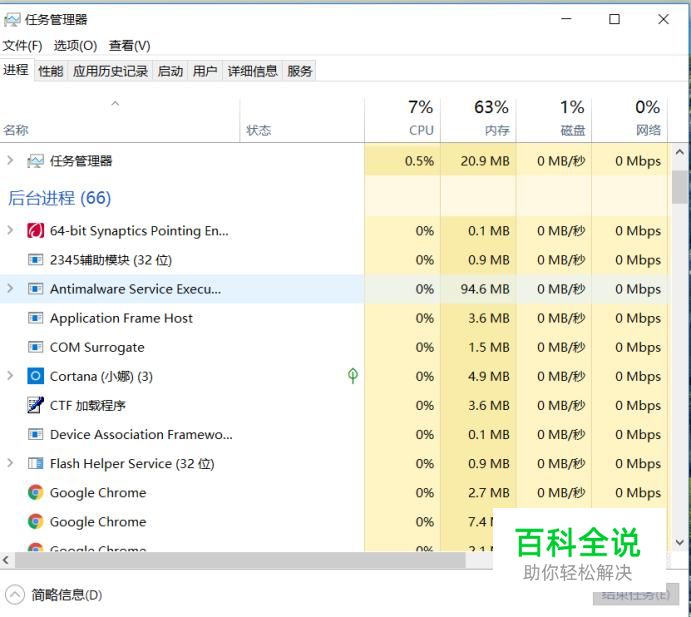Sort by the 名称 column header
691x617 pixels.
tap(119, 119)
